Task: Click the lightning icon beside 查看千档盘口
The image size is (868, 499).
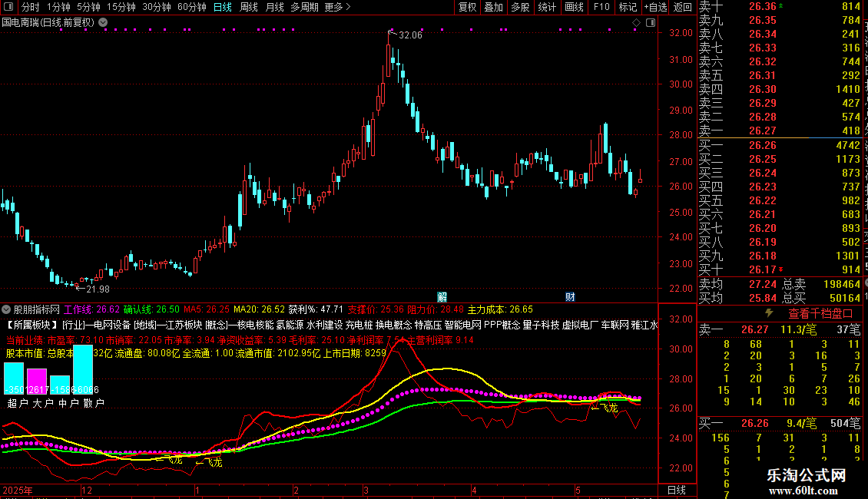Action: [x=769, y=313]
